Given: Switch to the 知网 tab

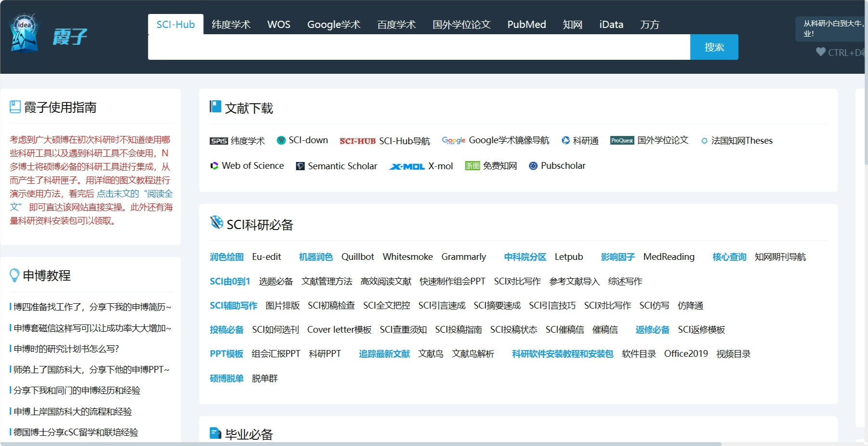Looking at the screenshot, I should pyautogui.click(x=573, y=24).
